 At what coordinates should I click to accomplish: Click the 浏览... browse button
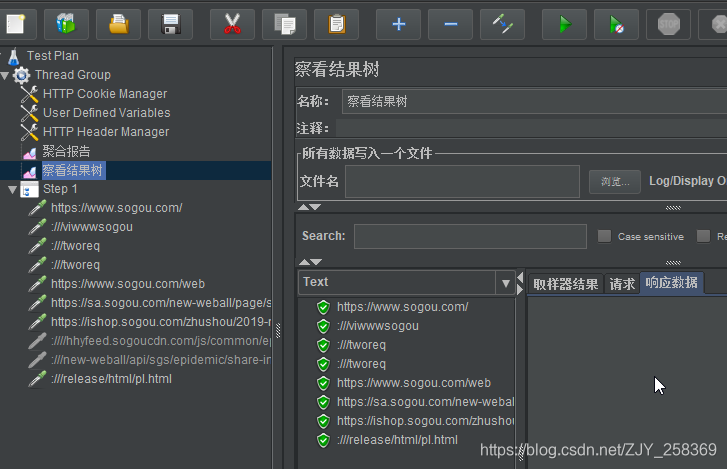pos(615,182)
